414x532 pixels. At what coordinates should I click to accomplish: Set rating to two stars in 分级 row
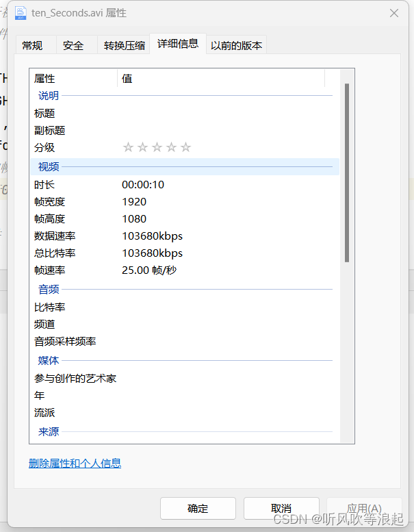(143, 147)
